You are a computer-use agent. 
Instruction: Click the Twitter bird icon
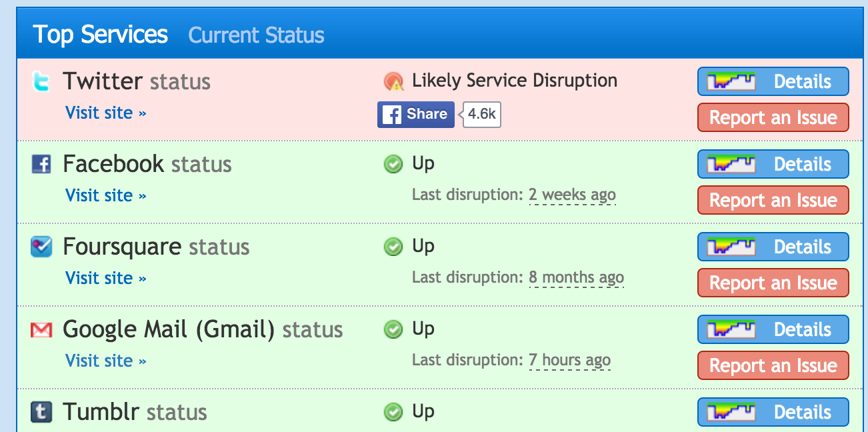pos(41,82)
